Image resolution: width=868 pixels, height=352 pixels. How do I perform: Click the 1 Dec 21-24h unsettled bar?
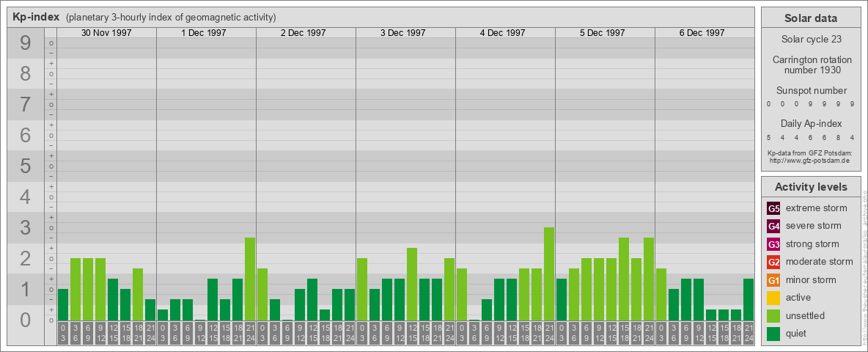click(x=250, y=279)
